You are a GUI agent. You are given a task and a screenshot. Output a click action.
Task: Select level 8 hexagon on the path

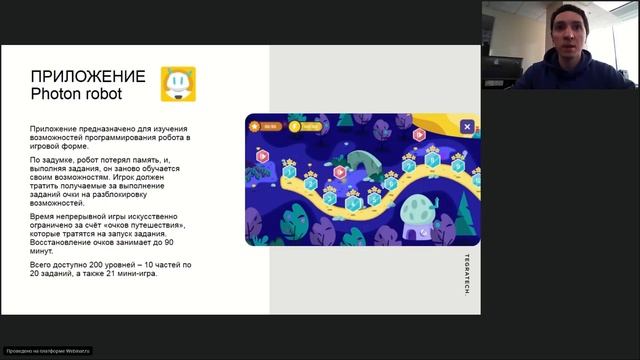(433, 160)
